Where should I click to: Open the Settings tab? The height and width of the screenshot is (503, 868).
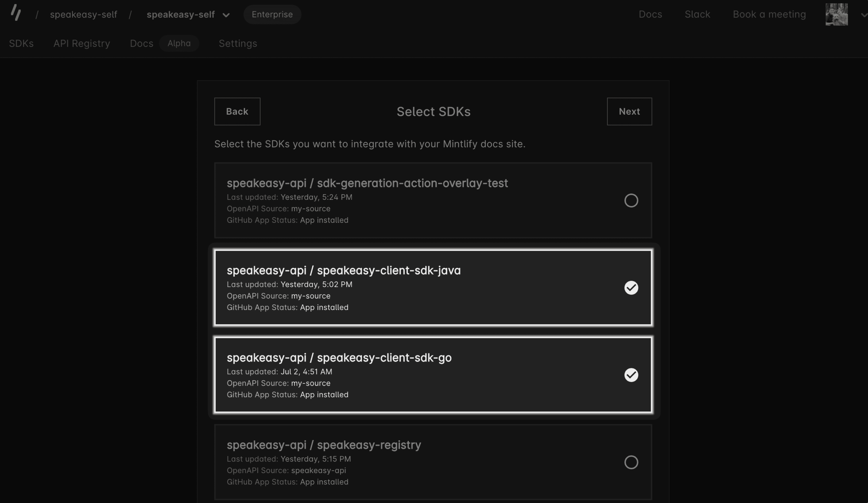tap(238, 42)
